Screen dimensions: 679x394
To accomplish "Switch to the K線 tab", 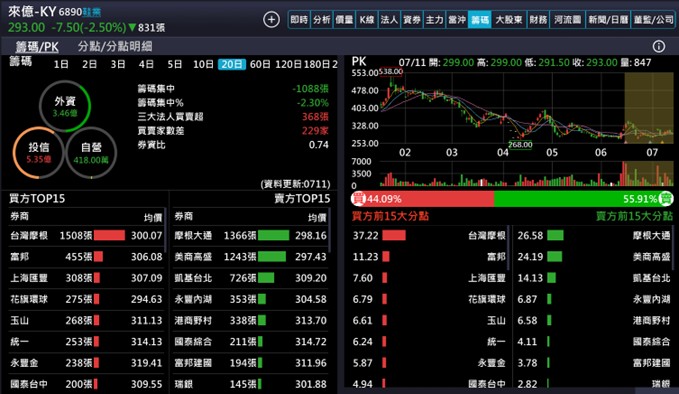I will coord(367,19).
